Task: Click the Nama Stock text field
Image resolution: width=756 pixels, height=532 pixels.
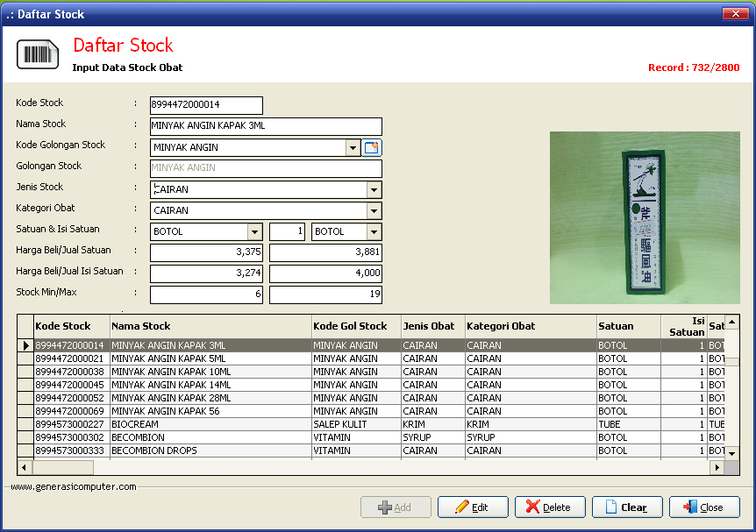Action: pyautogui.click(x=266, y=126)
